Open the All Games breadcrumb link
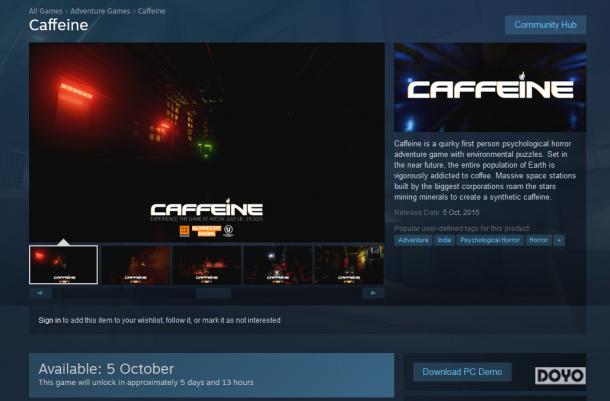The image size is (610, 401). pos(45,11)
